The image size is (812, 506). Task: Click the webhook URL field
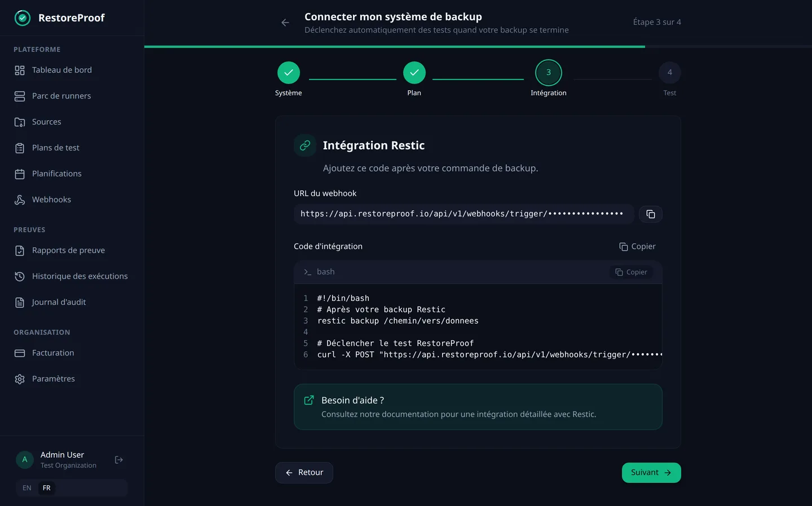tap(464, 214)
